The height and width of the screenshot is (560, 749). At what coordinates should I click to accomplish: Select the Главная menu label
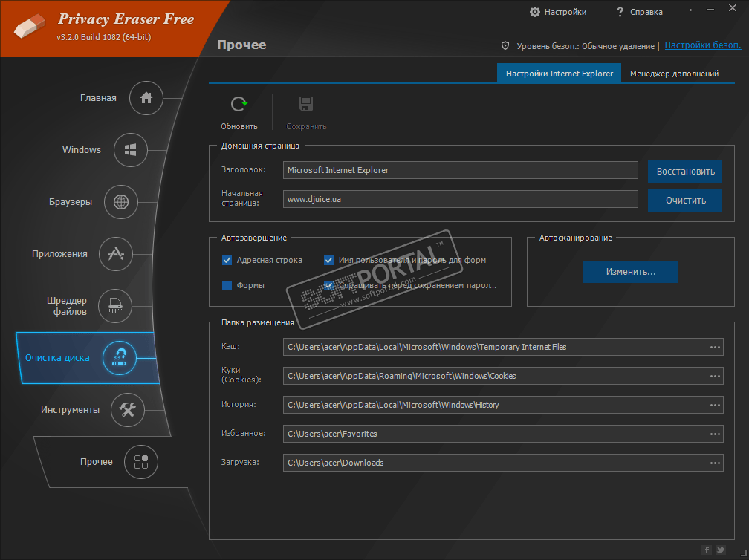coord(98,98)
